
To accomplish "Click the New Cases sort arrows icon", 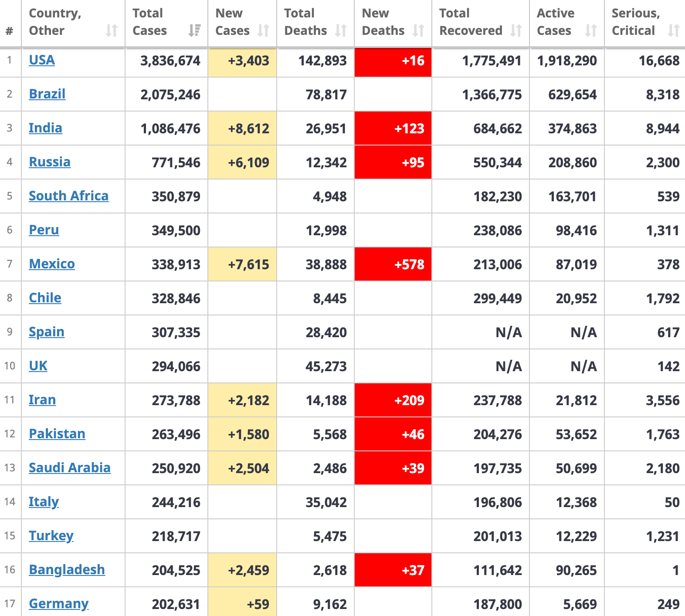I will click(x=263, y=30).
